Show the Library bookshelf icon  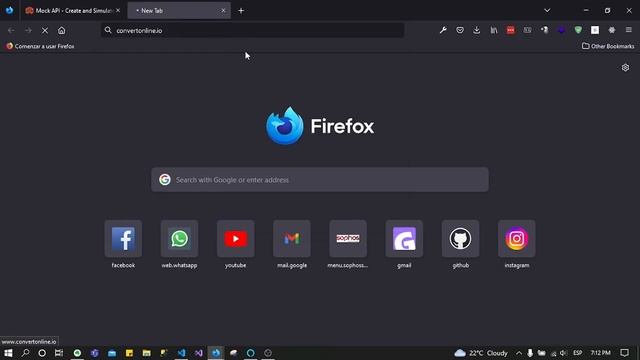(494, 30)
